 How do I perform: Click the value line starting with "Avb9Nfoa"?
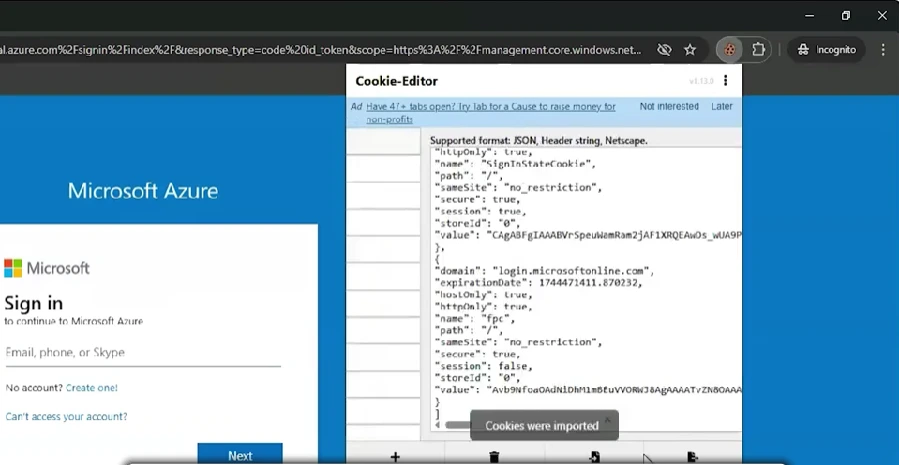coord(588,390)
